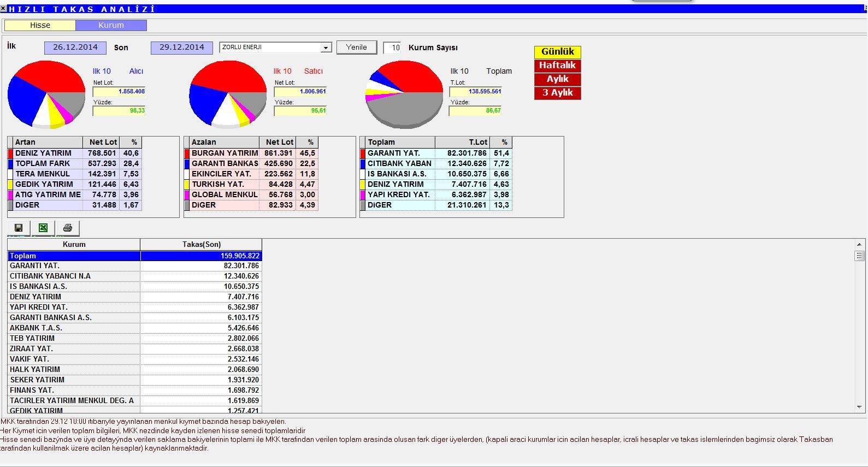Print the table using the printer icon
This screenshot has height=467, width=868.
68,228
